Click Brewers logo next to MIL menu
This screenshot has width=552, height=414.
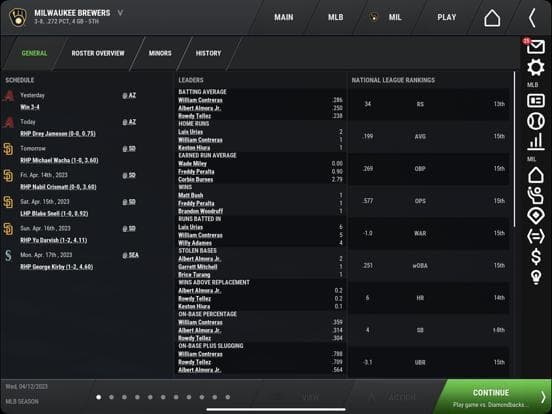373,17
